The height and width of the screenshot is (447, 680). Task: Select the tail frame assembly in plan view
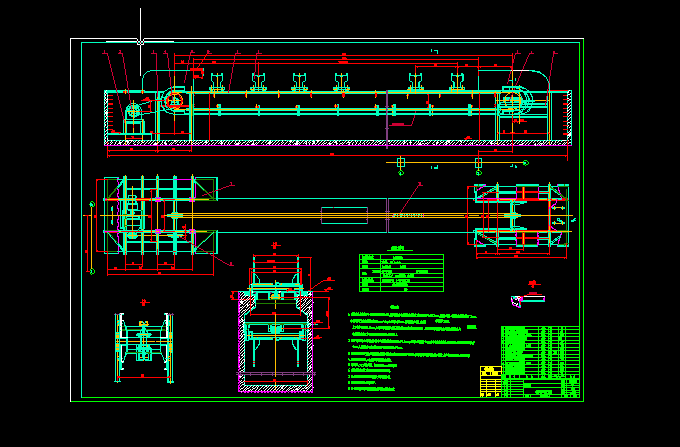[521, 215]
